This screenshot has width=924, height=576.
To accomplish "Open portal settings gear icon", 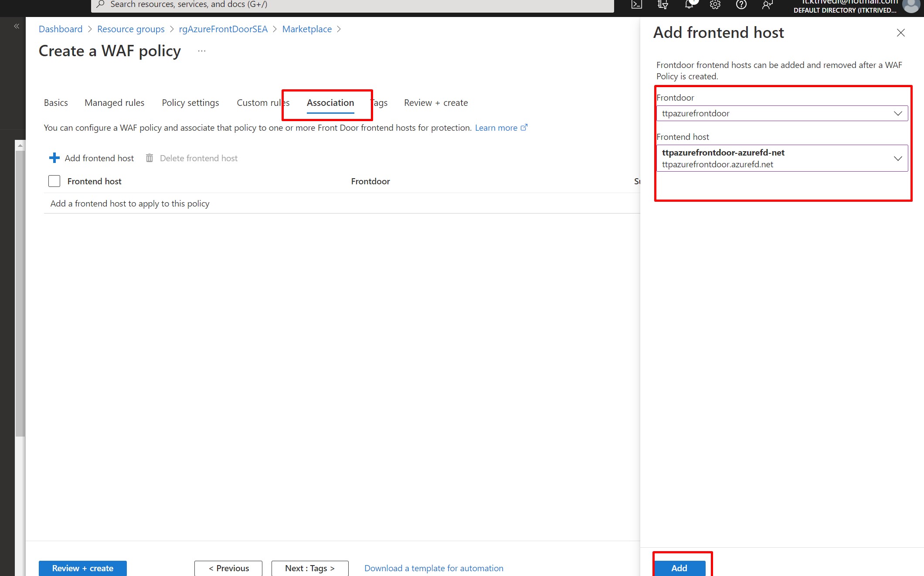I will click(x=715, y=5).
